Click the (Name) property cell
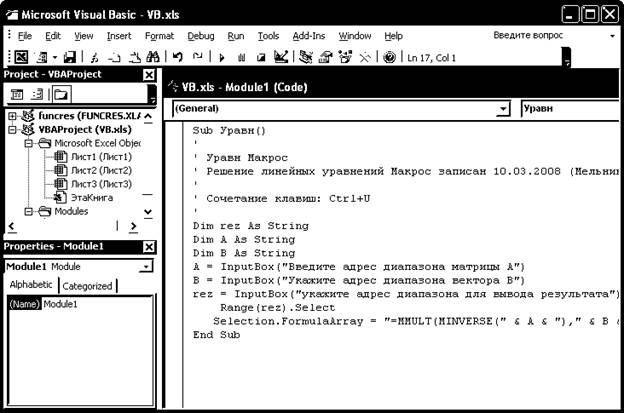 [25, 304]
